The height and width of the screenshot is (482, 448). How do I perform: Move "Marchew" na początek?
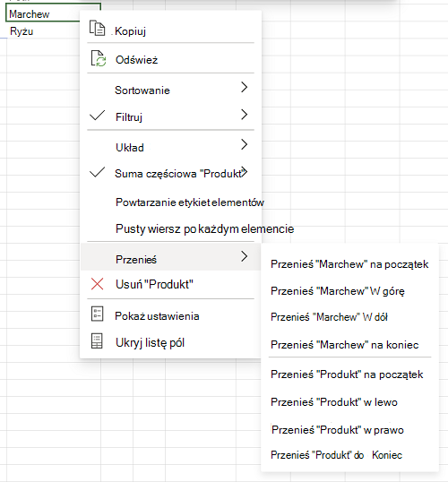[349, 264]
